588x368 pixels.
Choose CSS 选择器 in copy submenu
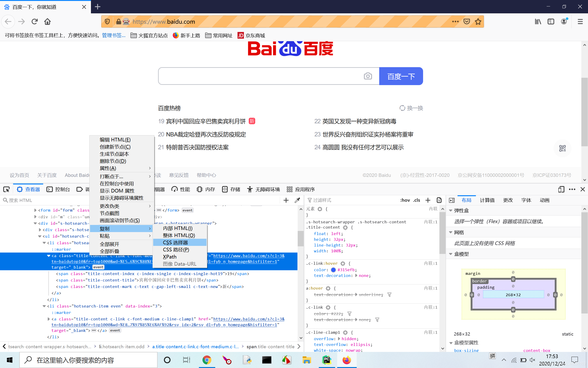180,243
